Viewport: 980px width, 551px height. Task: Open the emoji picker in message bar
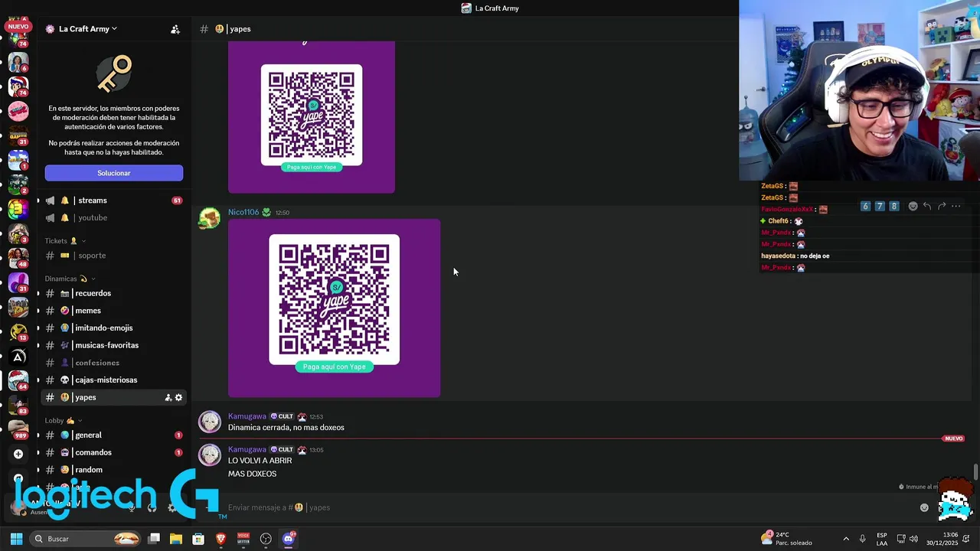pyautogui.click(x=924, y=507)
